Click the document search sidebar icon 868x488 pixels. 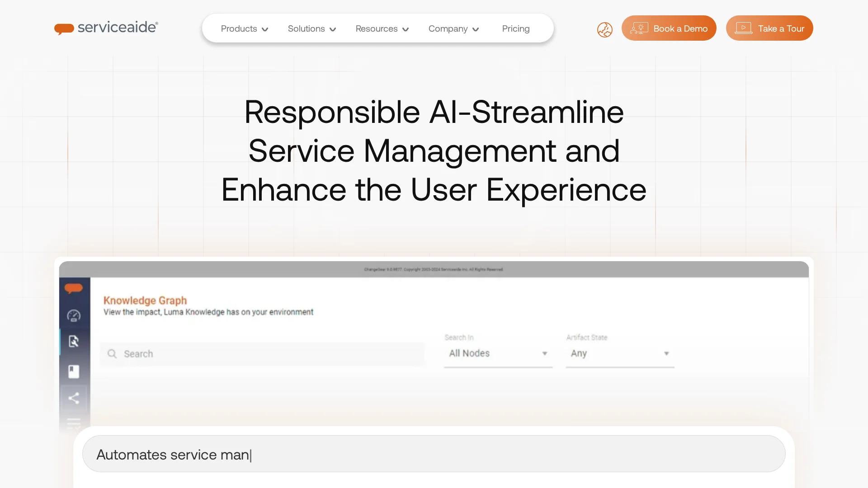click(x=74, y=341)
